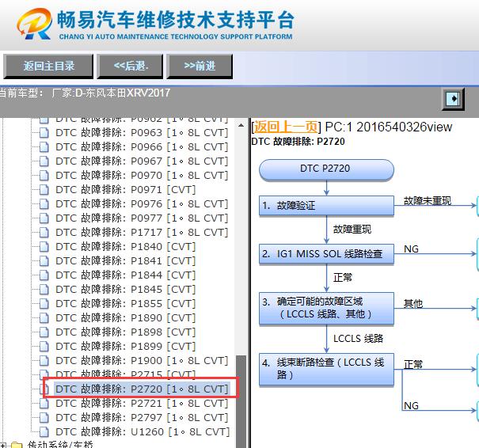Click the document icon beside P2721
479x448 pixels.
coord(44,404)
